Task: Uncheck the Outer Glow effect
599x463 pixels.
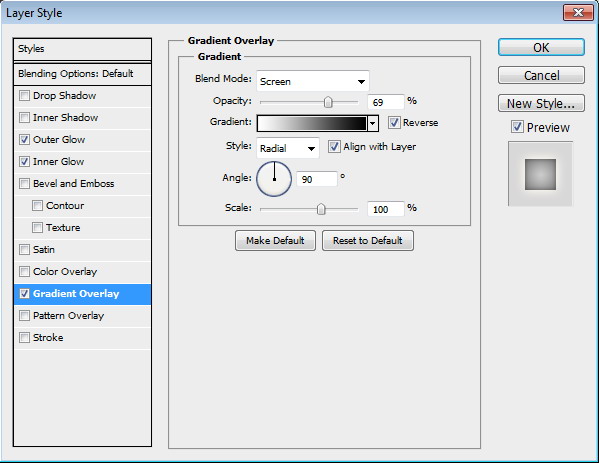Action: pyautogui.click(x=24, y=139)
